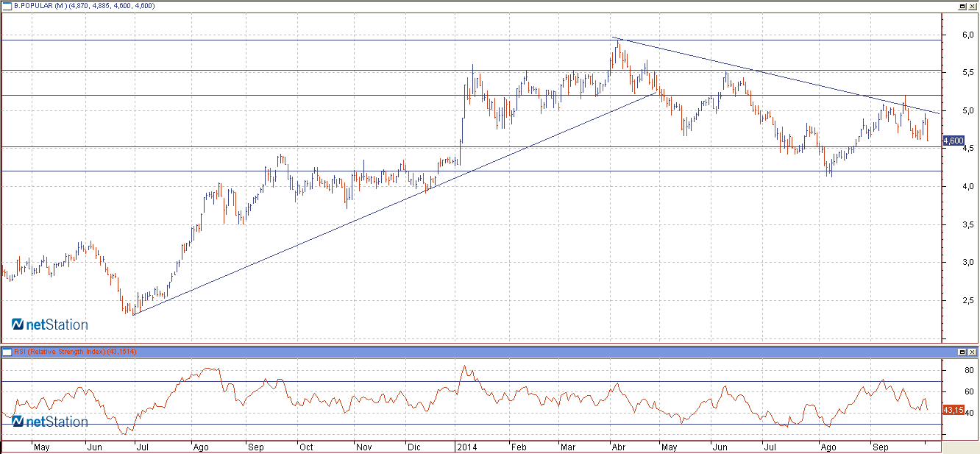Select the descending resistance trendline from April peak
Image resolution: width=980 pixels, height=454 pixels.
776,74
